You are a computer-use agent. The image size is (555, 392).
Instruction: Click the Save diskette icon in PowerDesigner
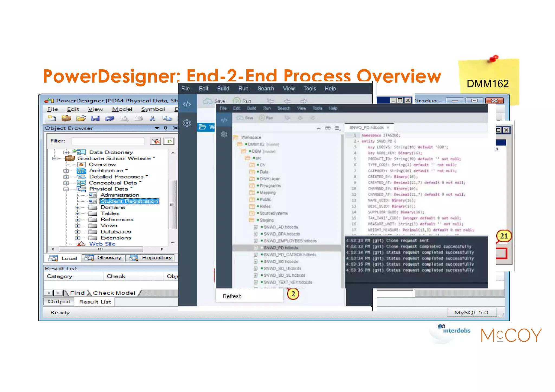[x=95, y=118]
